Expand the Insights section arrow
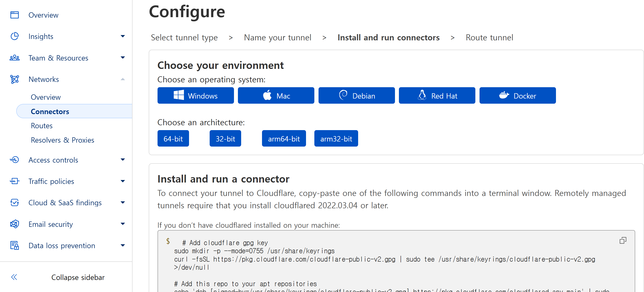The width and height of the screenshot is (644, 292). pos(123,36)
